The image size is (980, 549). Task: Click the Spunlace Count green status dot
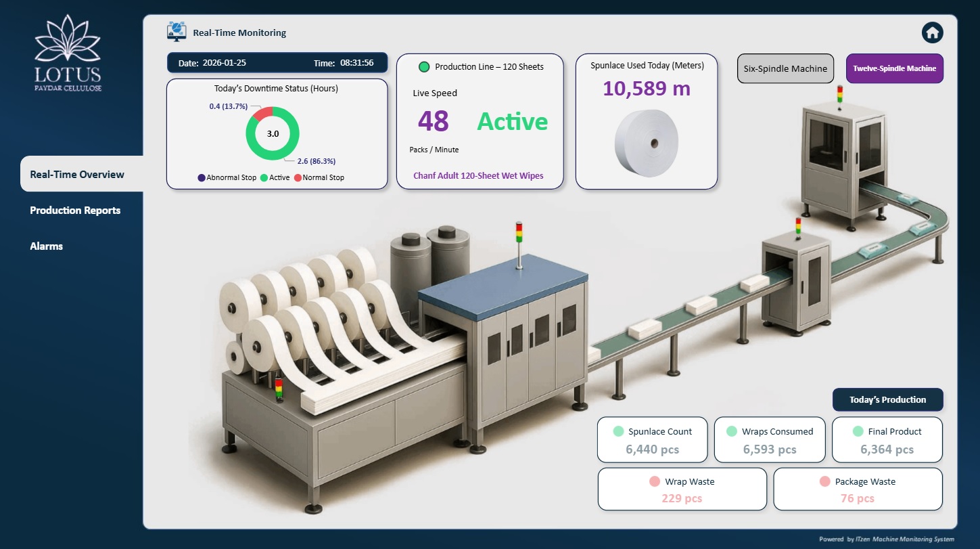617,431
